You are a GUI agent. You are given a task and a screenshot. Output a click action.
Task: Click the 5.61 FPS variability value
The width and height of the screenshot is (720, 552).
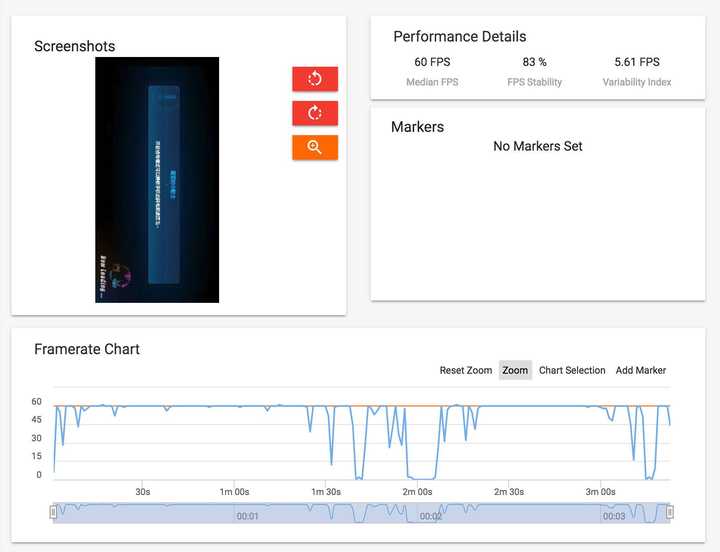point(637,62)
